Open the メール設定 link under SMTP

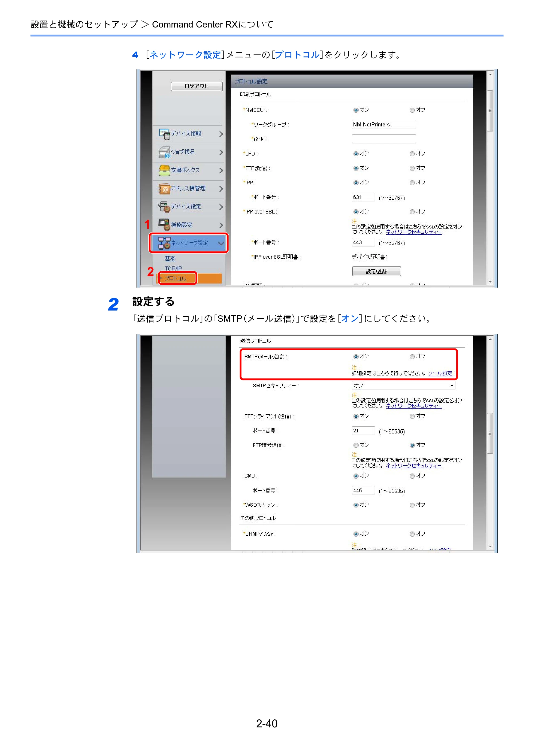pyautogui.click(x=440, y=373)
